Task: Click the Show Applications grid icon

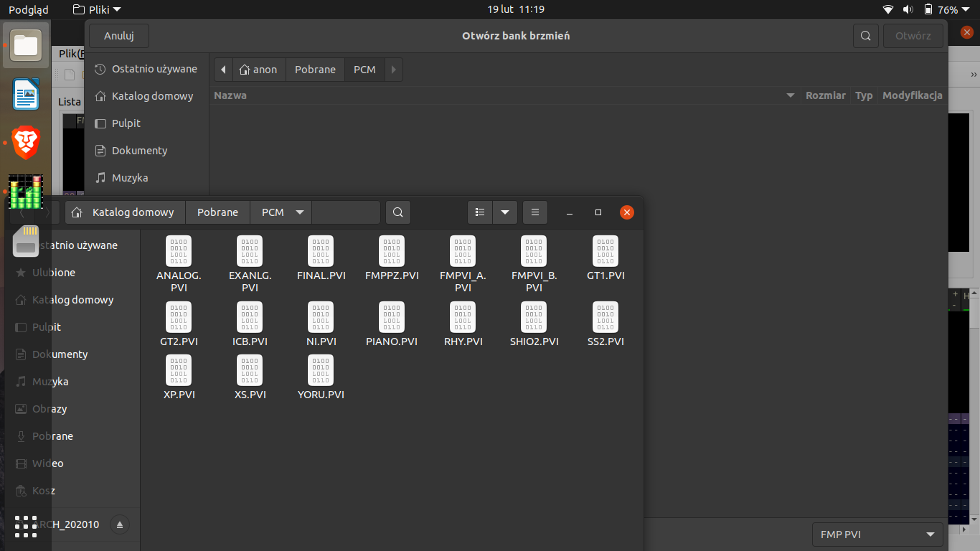Action: coord(25,526)
